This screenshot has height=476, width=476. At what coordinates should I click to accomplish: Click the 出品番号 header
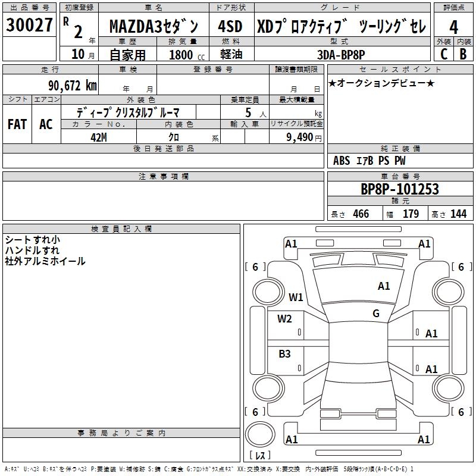coord(29,8)
